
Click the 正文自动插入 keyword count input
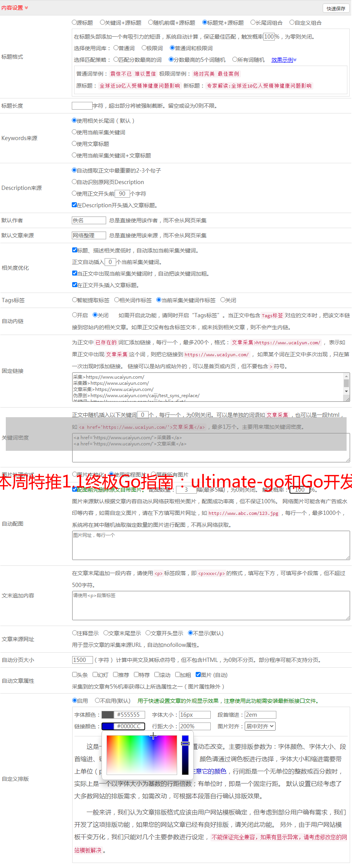pos(110,262)
